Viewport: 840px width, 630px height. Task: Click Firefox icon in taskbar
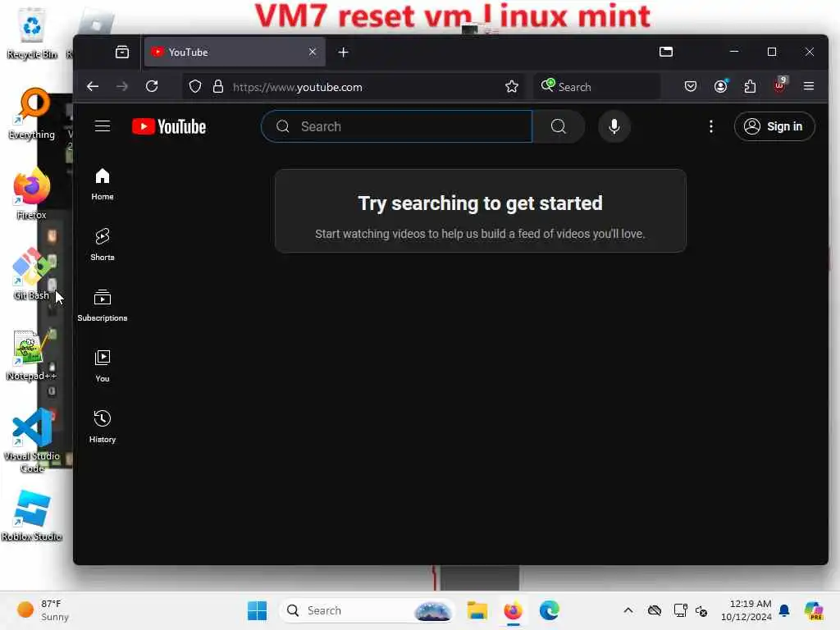pos(514,610)
